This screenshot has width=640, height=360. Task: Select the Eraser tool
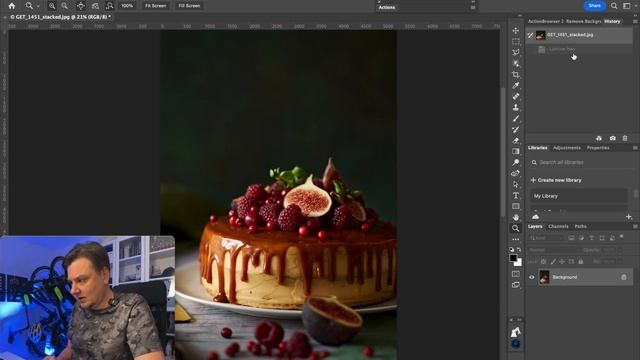[516, 140]
